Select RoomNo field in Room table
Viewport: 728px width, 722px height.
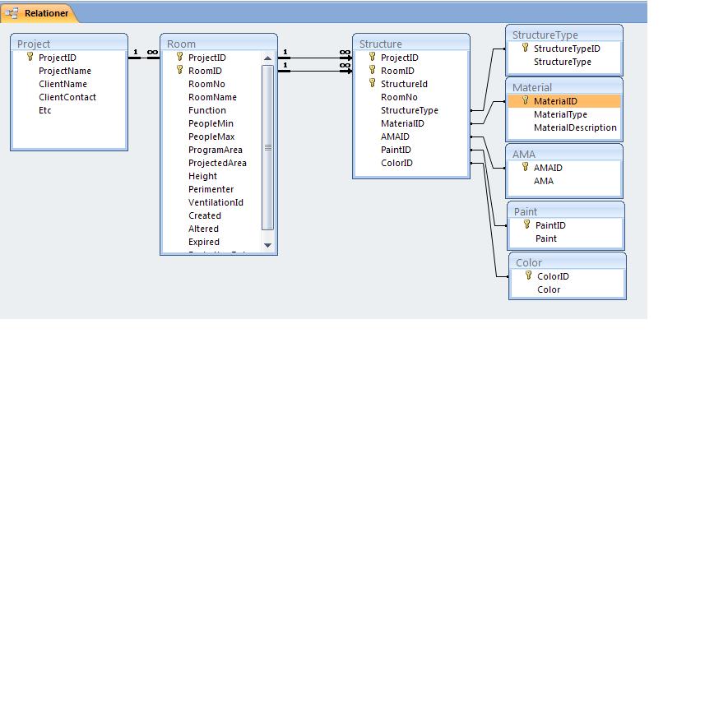206,84
